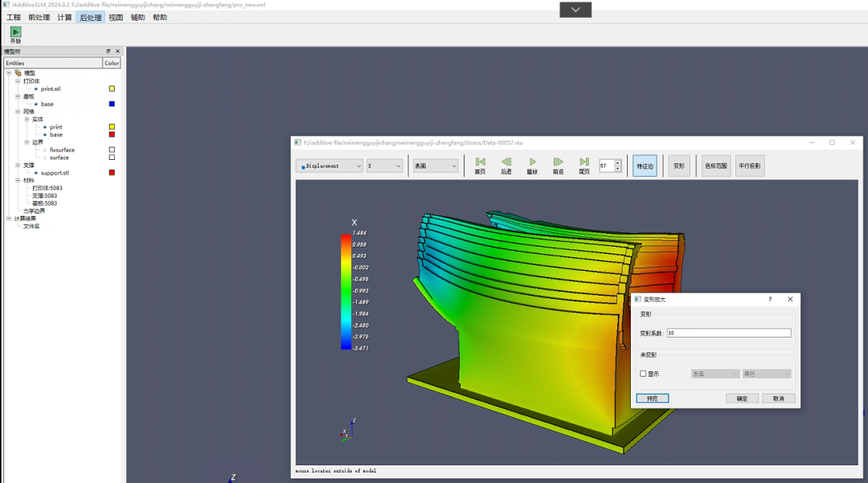
Task: Open the X component dropdown
Action: (x=384, y=166)
